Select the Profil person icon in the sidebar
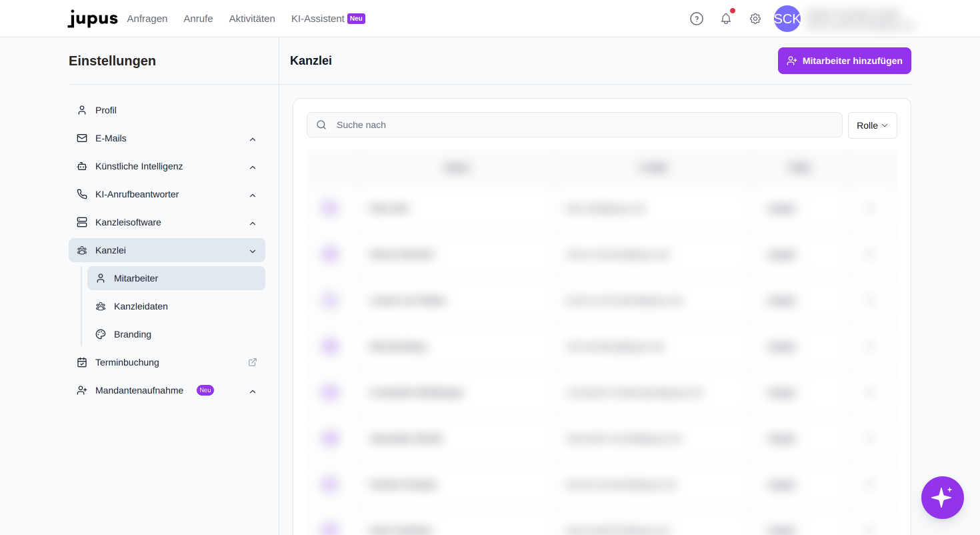Viewport: 980px width, 535px height. point(82,110)
